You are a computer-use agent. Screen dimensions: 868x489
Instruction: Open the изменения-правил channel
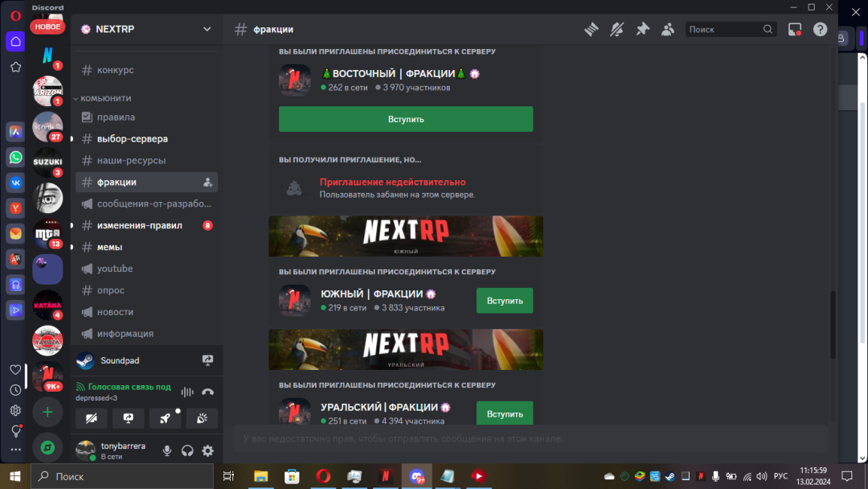pyautogui.click(x=147, y=225)
